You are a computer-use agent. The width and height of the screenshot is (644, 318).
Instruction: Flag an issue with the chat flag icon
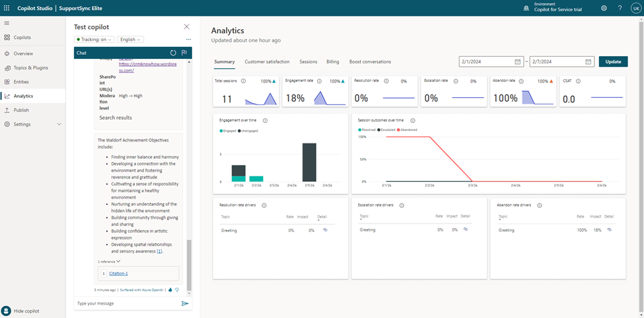pos(184,53)
